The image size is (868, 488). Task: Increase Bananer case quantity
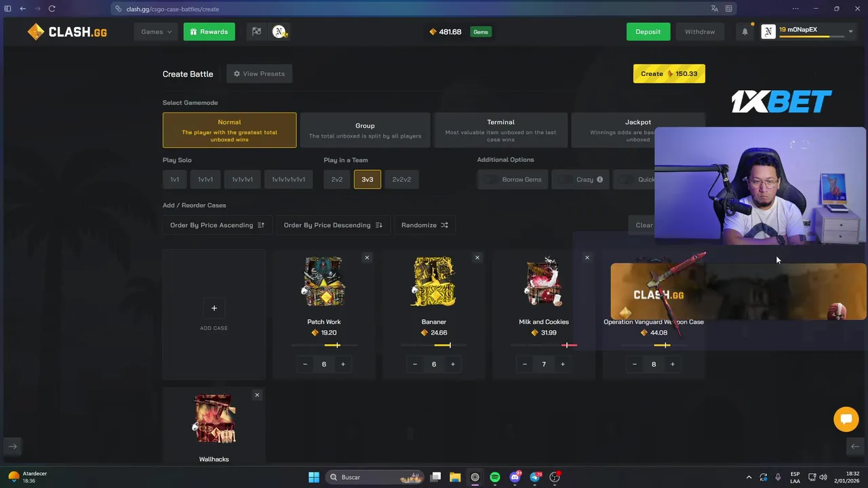click(x=452, y=364)
